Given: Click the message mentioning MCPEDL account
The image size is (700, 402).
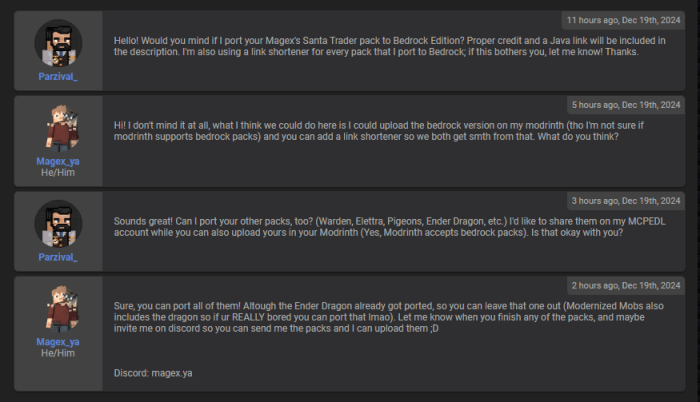Looking at the screenshot, I should tap(389, 227).
